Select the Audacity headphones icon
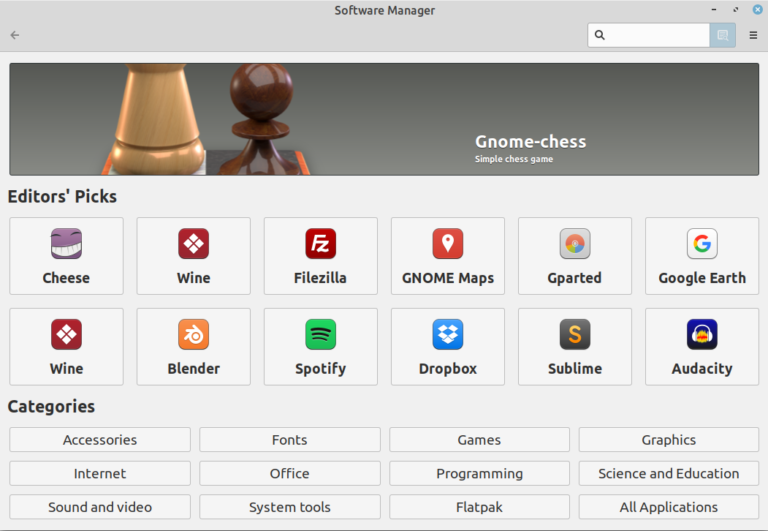This screenshot has height=531, width=768. click(702, 334)
